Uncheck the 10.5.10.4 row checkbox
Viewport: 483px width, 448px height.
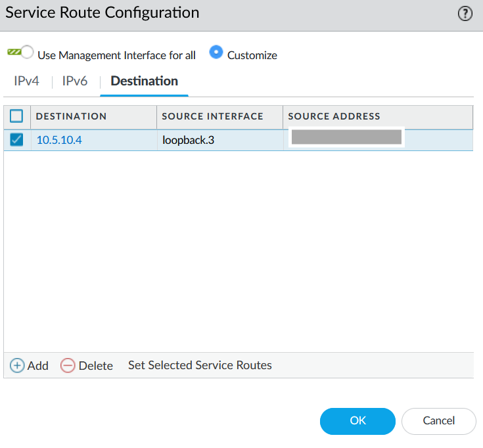click(x=16, y=139)
